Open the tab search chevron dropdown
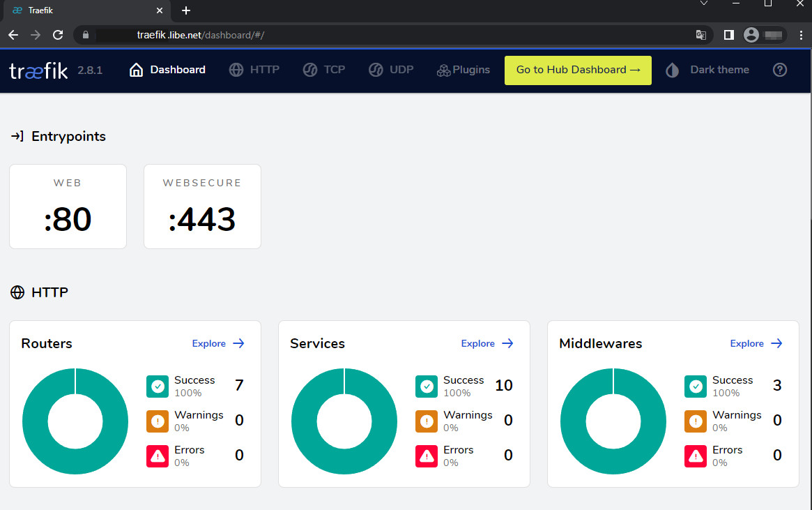Image resolution: width=812 pixels, height=510 pixels. pyautogui.click(x=705, y=4)
